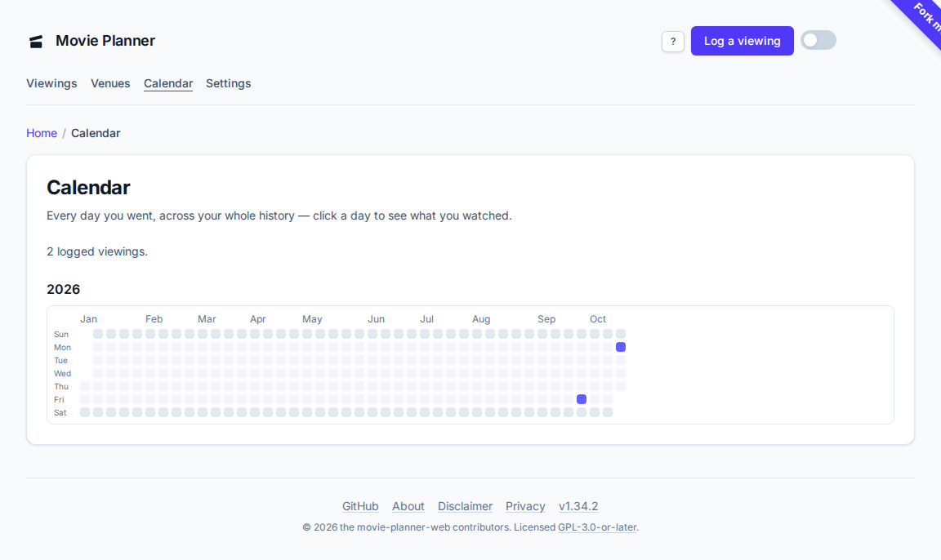Screen dimensions: 941x560
Task: Select the Calendar tab
Action: pyautogui.click(x=168, y=83)
